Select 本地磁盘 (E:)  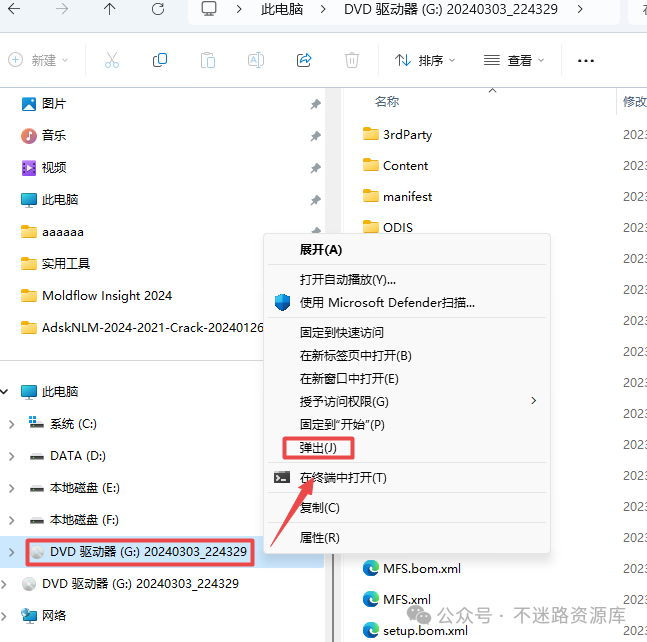pos(74,488)
